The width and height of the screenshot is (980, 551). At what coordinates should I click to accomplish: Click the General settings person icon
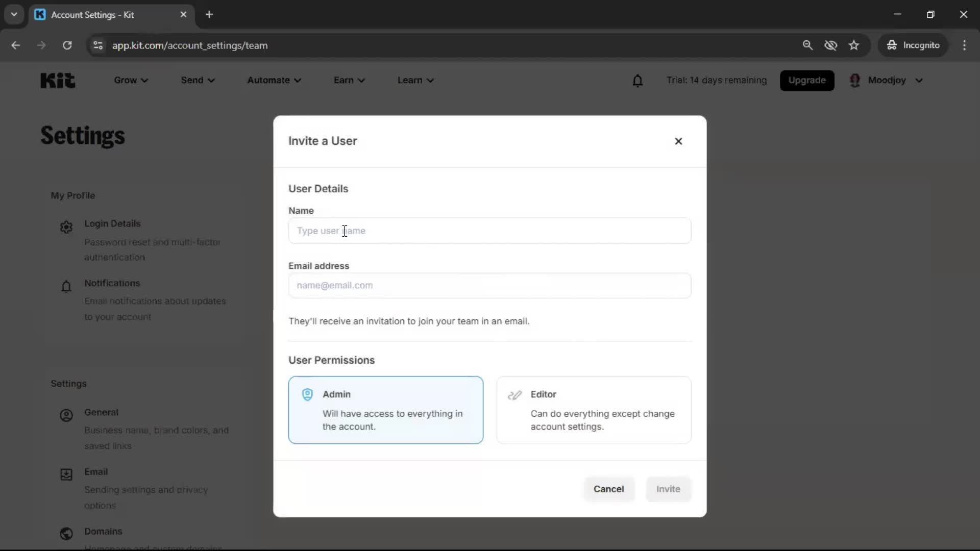pyautogui.click(x=66, y=415)
